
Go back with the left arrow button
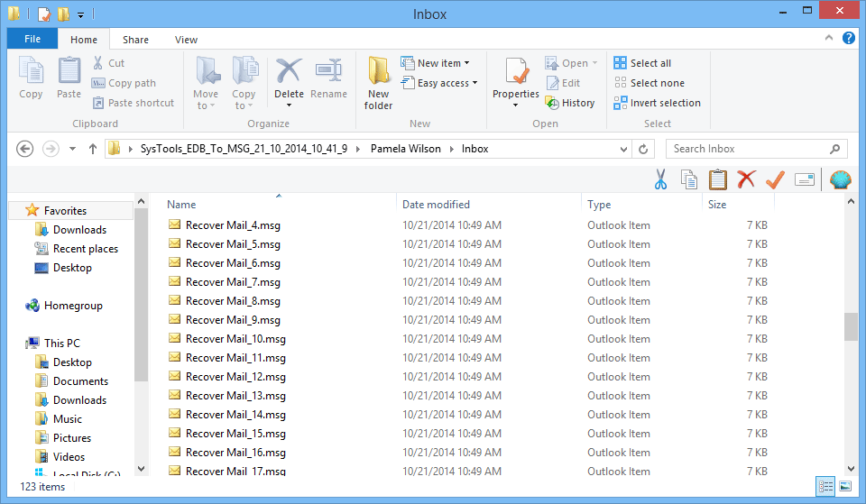(x=25, y=149)
